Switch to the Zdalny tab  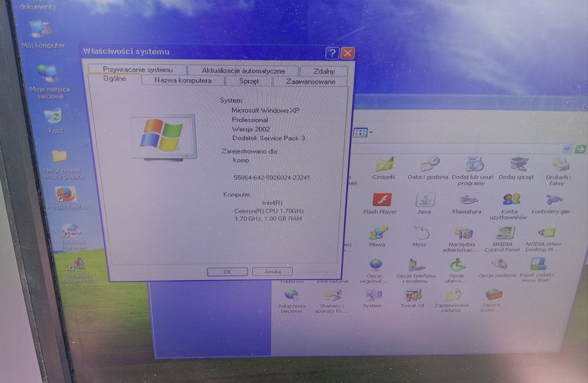pos(324,71)
